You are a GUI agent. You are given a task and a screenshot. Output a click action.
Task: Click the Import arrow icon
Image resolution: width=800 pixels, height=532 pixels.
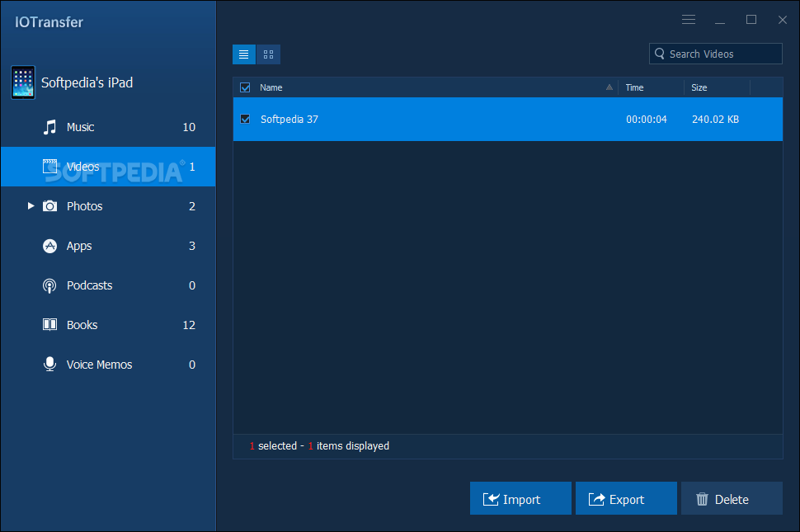491,499
